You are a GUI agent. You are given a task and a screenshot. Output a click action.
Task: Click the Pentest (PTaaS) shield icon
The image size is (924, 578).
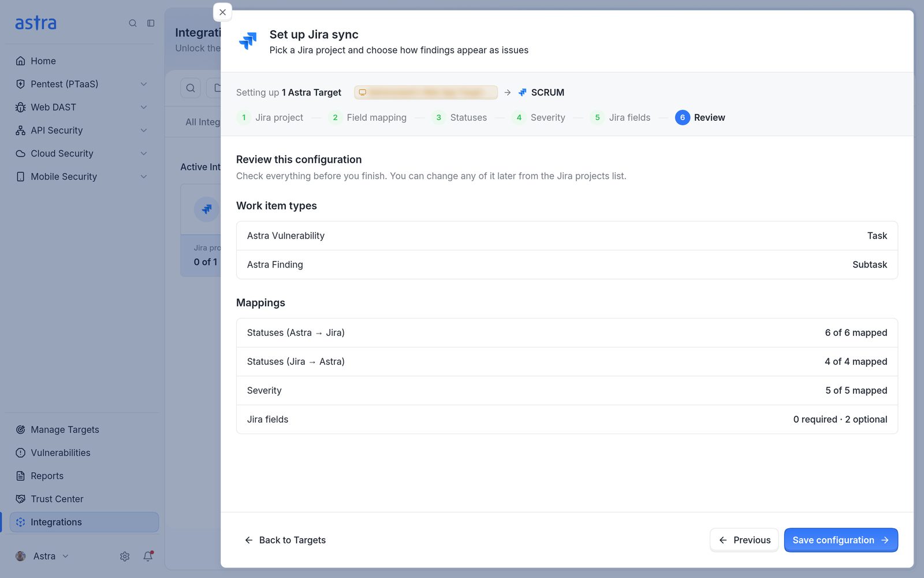pyautogui.click(x=21, y=84)
